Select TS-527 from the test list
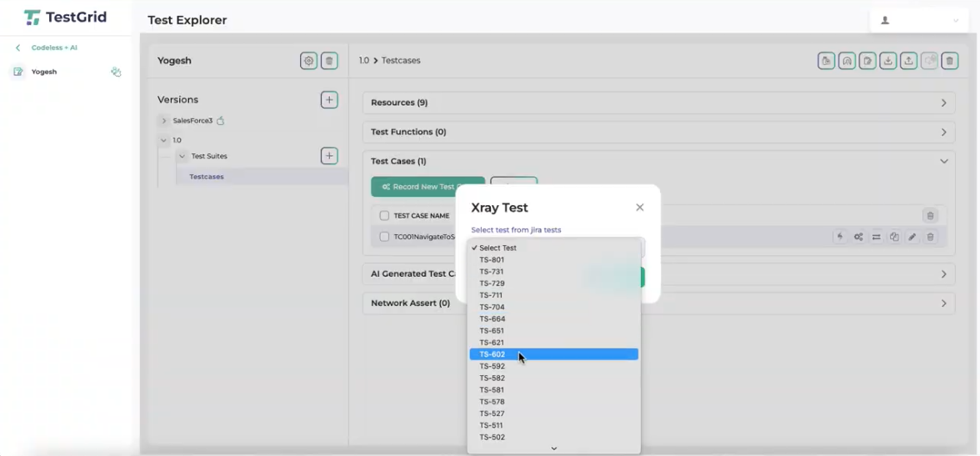 point(553,414)
